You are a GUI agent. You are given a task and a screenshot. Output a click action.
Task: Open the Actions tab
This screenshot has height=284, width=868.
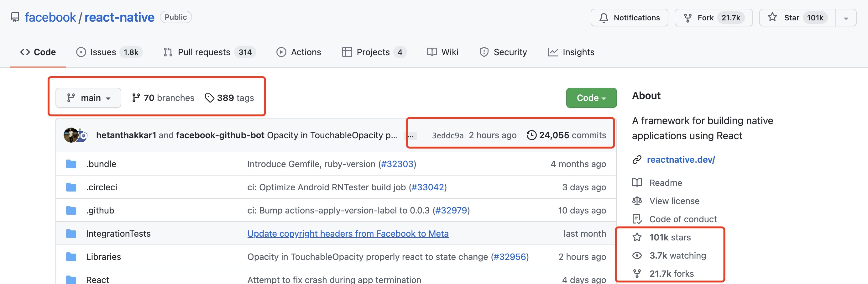(x=299, y=52)
